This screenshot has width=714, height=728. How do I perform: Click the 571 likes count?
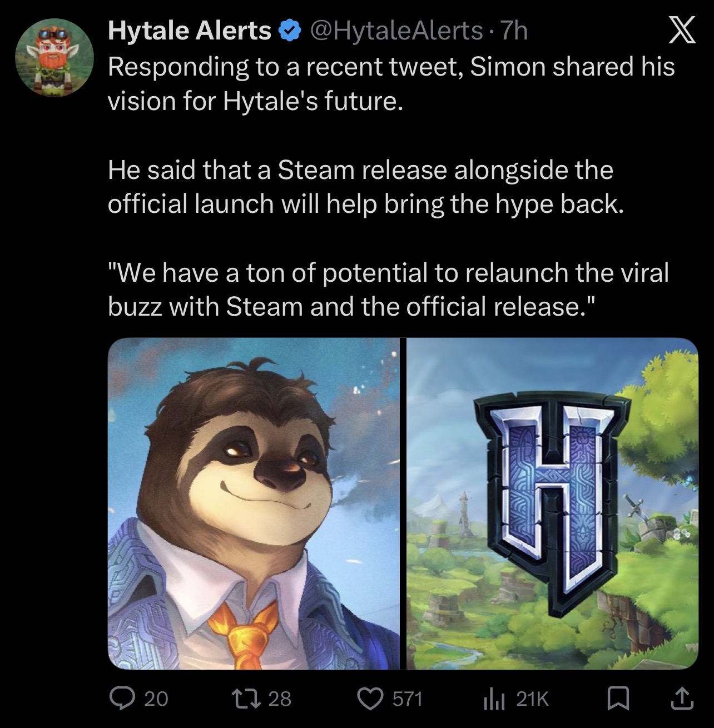[408, 699]
